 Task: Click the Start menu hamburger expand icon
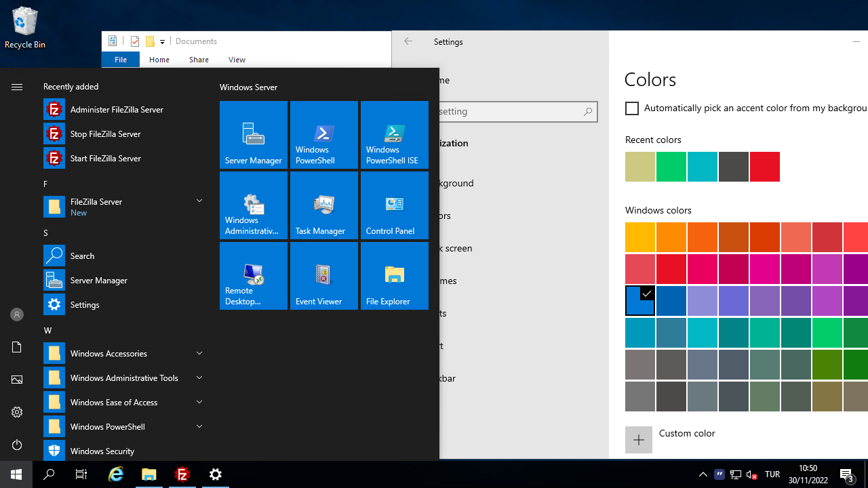pos(17,87)
